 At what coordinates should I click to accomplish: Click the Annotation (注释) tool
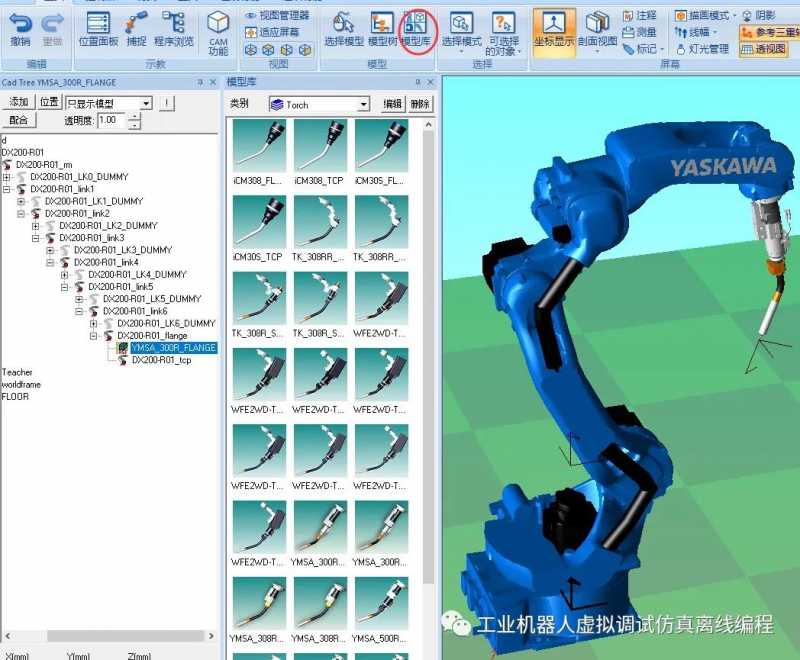point(640,16)
